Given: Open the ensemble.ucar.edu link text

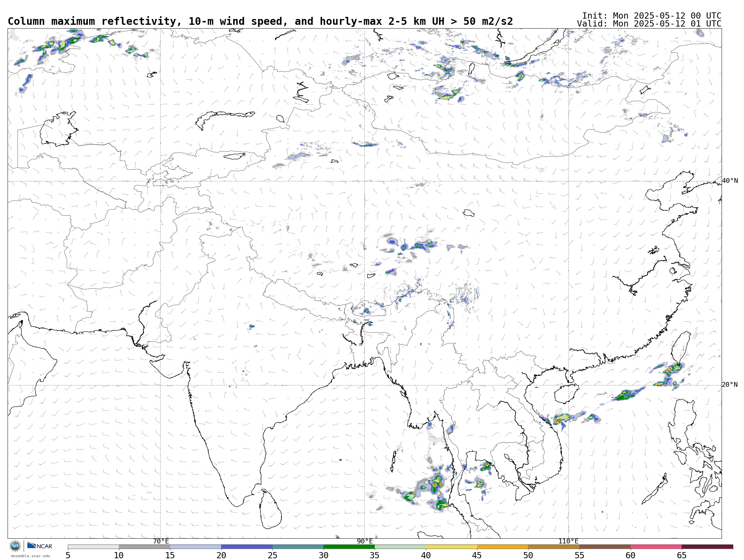Looking at the screenshot, I should click(30, 556).
